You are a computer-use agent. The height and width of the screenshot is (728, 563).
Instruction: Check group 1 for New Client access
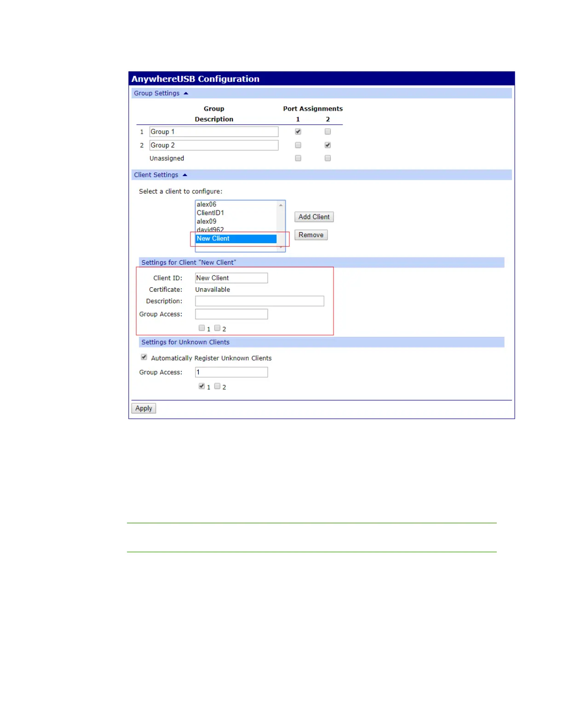(201, 328)
